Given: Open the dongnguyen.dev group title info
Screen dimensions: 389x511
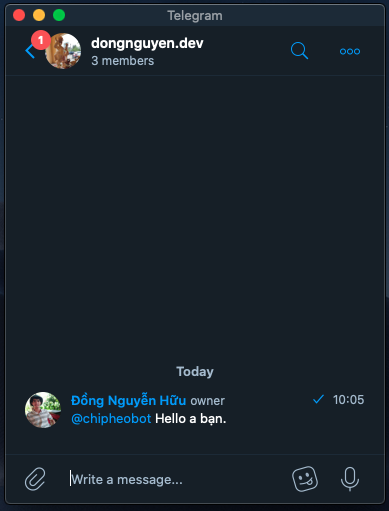Looking at the screenshot, I should pos(147,43).
